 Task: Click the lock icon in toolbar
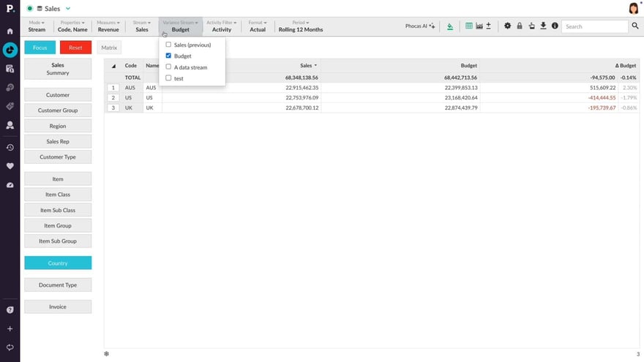click(520, 26)
